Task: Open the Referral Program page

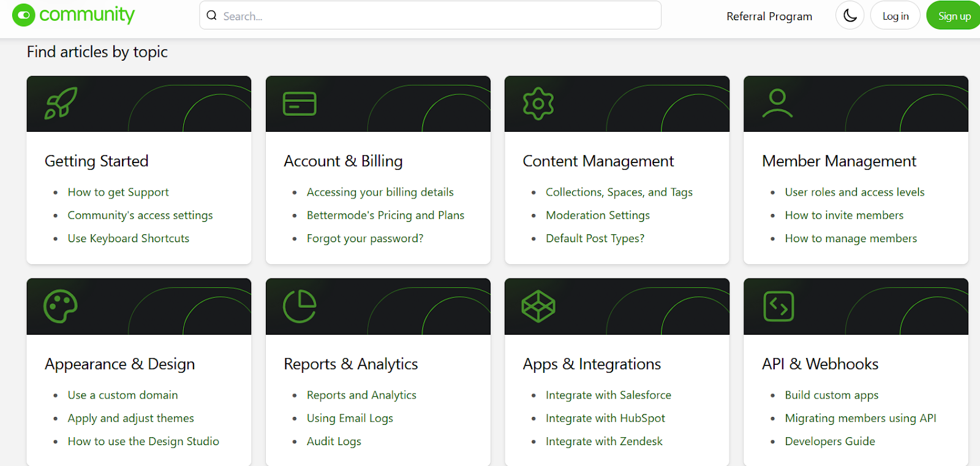Action: (x=769, y=17)
